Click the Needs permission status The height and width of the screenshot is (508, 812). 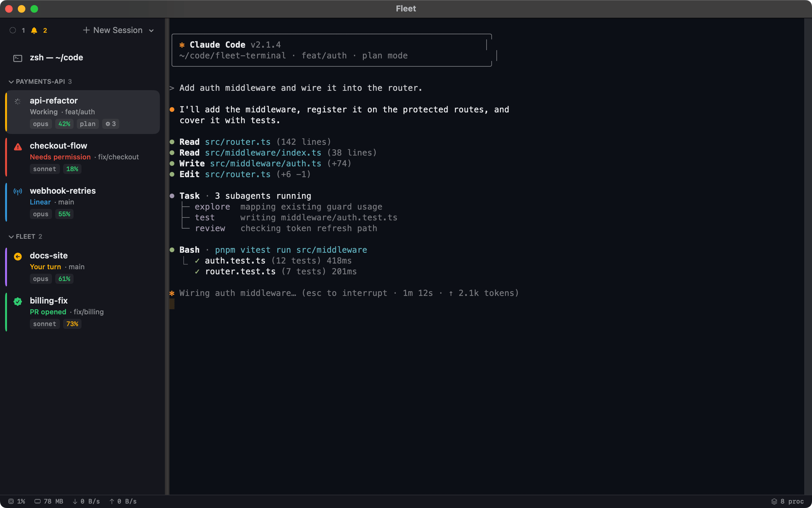click(60, 157)
